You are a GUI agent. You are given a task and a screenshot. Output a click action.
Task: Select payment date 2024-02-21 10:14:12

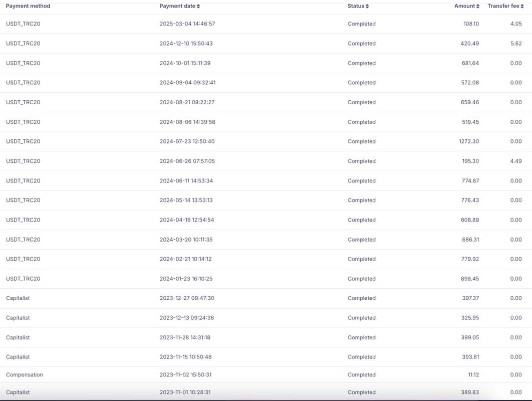pyautogui.click(x=185, y=259)
